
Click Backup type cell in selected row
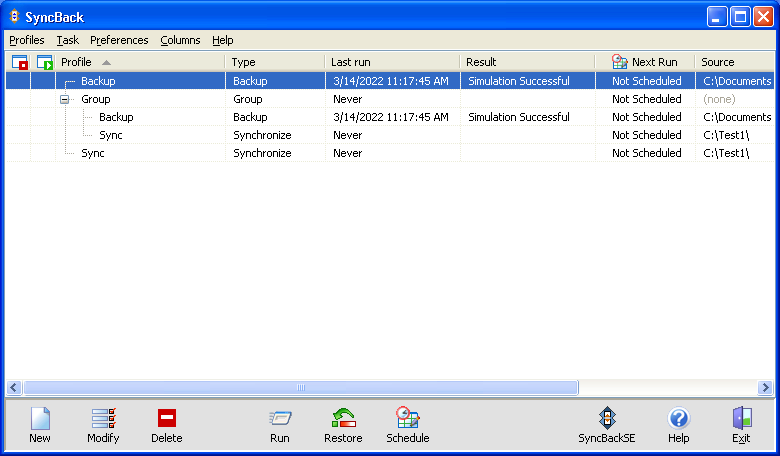[250, 81]
